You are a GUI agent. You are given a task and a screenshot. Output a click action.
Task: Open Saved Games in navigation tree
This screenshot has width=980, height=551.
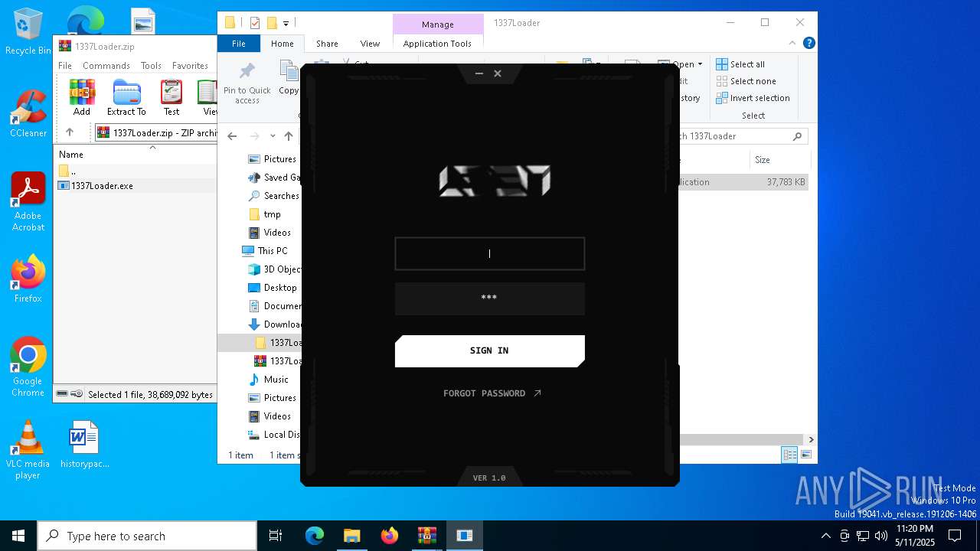(273, 178)
